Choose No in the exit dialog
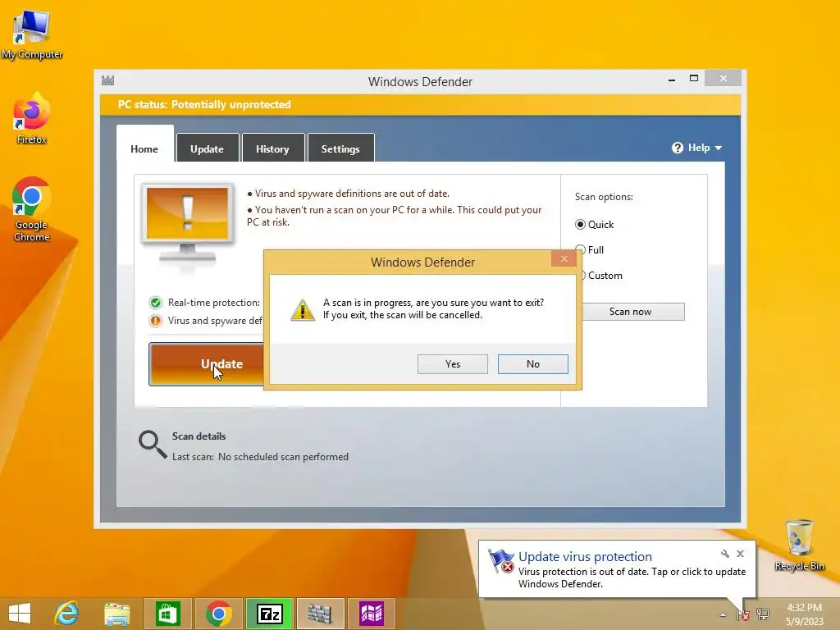This screenshot has width=840, height=630. pos(533,364)
